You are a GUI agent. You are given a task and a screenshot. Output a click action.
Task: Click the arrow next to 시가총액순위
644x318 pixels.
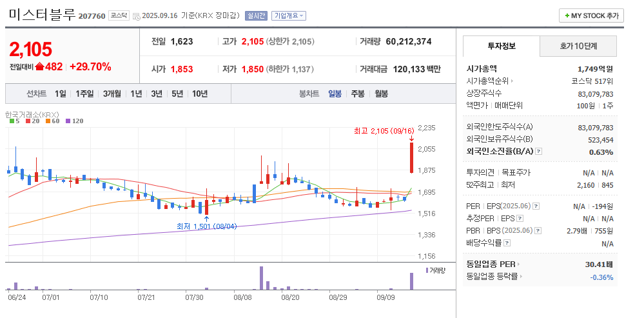(x=512, y=81)
